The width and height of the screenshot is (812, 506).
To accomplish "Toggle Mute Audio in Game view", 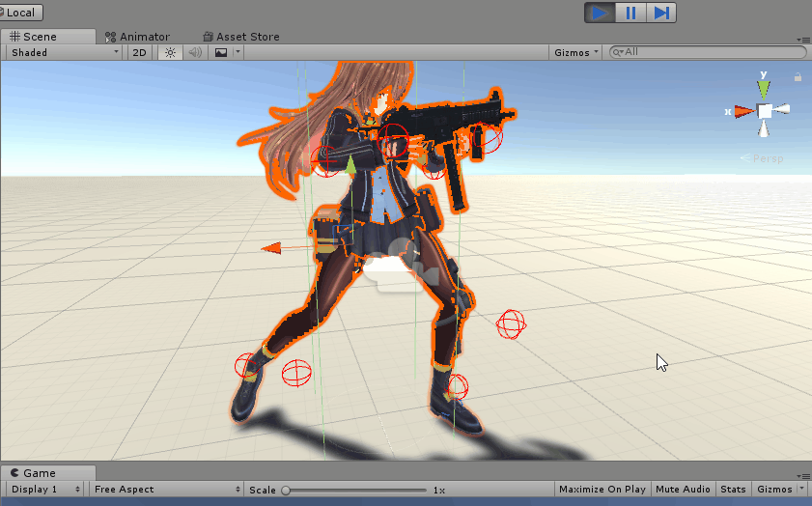I will [x=683, y=490].
